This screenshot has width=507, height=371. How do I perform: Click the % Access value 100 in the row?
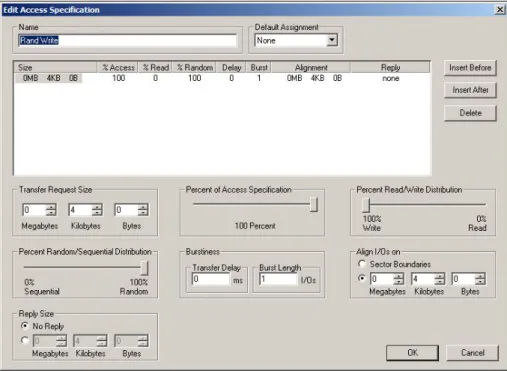(x=118, y=78)
